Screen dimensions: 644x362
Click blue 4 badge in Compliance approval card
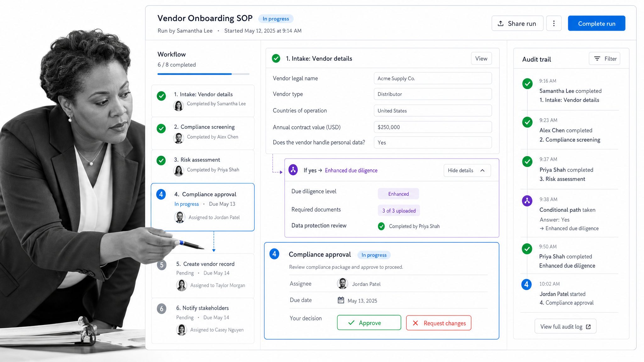tap(274, 254)
